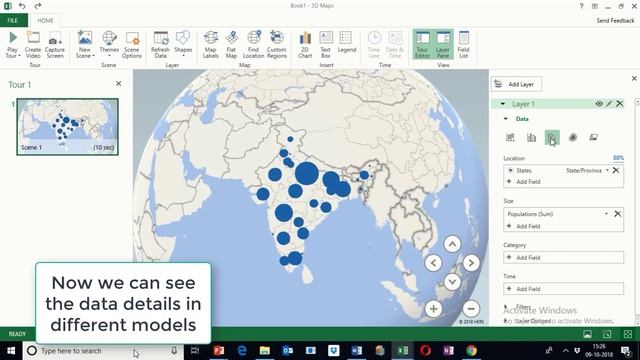Toggle Map Labels
Image resolution: width=640 pixels, height=360 pixels.
tap(211, 44)
